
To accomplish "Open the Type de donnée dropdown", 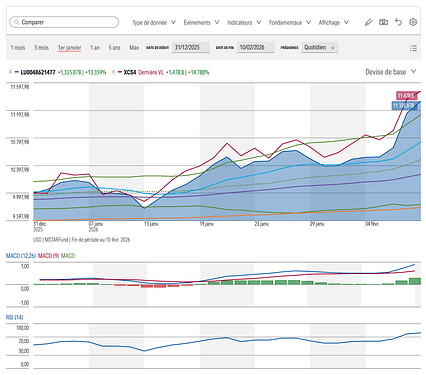I will point(154,22).
